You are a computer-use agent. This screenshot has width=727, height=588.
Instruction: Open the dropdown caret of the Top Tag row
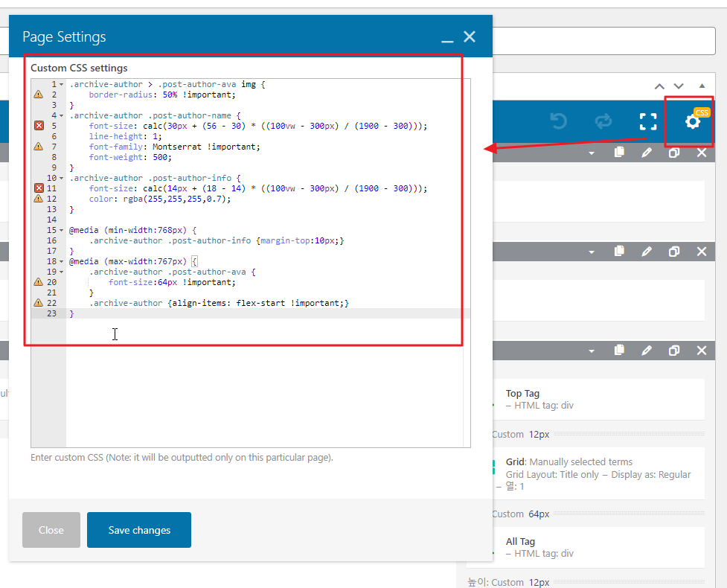pyautogui.click(x=591, y=351)
